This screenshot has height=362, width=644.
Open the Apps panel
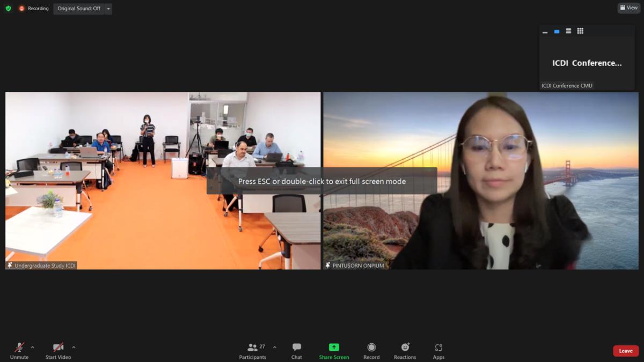click(438, 351)
